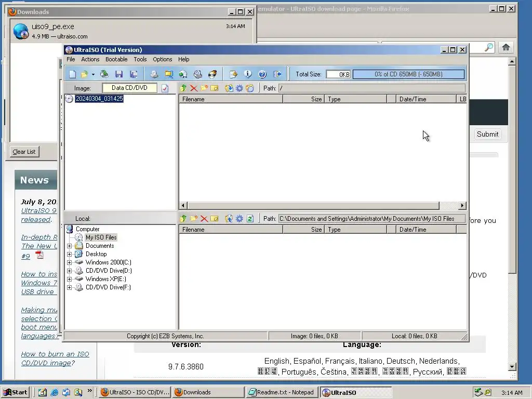Click the blue Help question mark icon
The image size is (532, 399).
pos(262,74)
